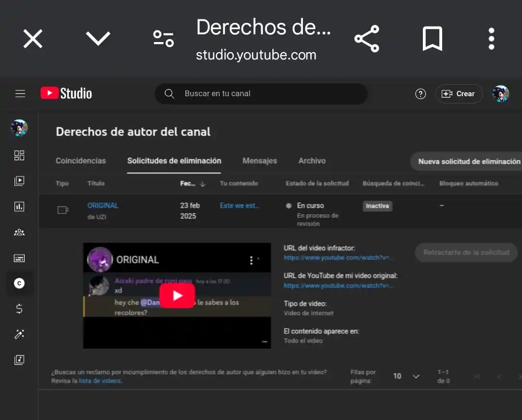Open Earn dollar sign icon

[x=19, y=309]
